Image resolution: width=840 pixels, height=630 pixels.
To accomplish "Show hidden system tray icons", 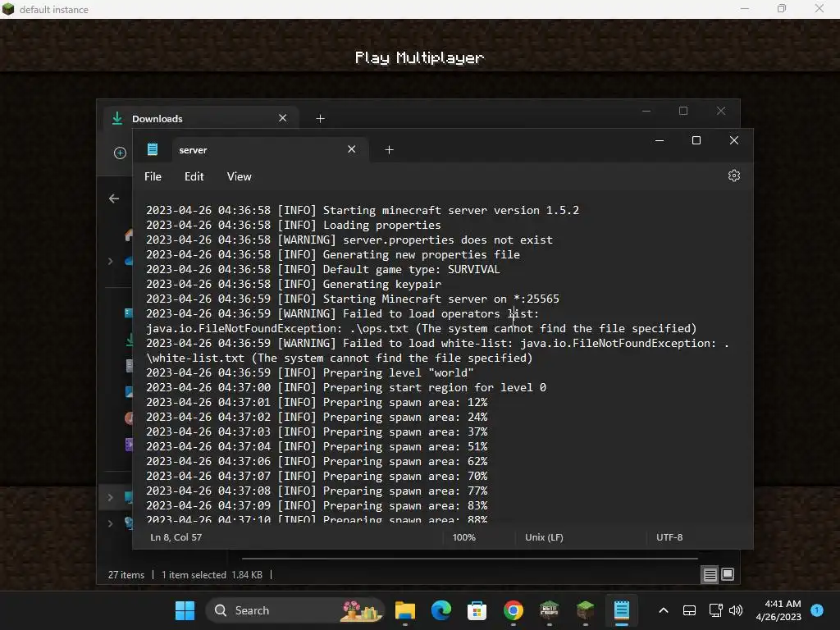I will (x=663, y=610).
